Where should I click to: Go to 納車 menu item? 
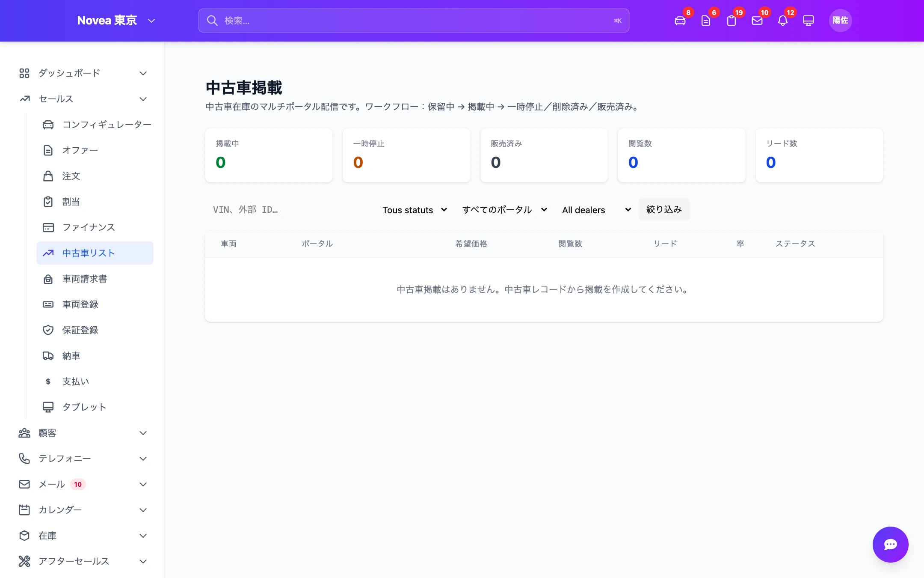[x=95, y=356]
